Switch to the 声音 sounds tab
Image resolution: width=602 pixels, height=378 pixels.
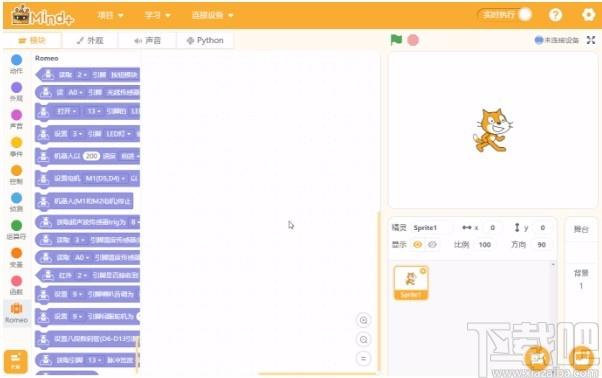click(x=147, y=40)
